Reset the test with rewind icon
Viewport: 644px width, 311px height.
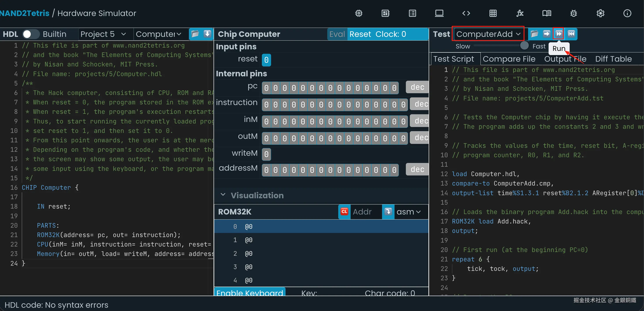[x=571, y=34]
